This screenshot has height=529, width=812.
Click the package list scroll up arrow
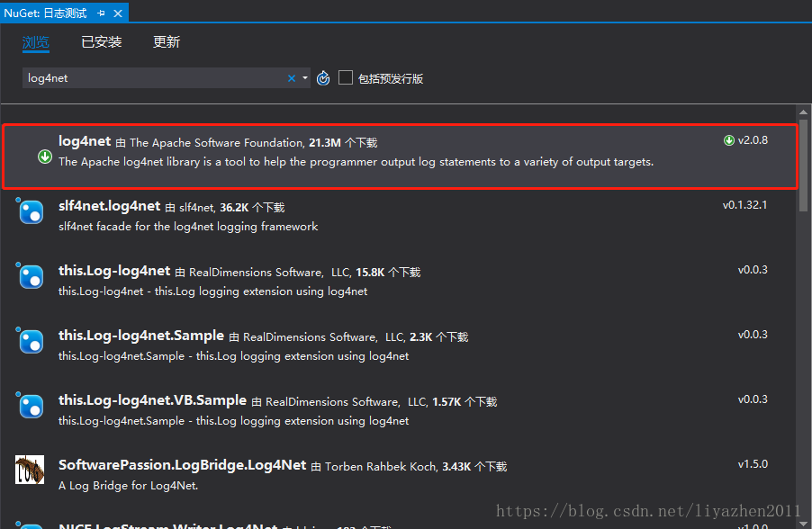803,112
